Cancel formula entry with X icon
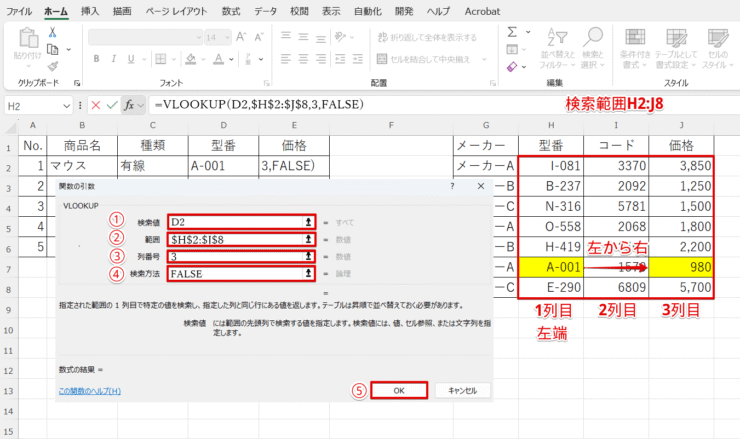The image size is (740, 439). tap(96, 105)
